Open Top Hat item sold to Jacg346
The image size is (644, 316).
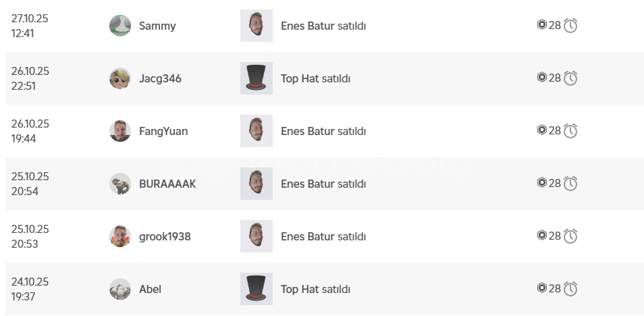tap(300, 78)
